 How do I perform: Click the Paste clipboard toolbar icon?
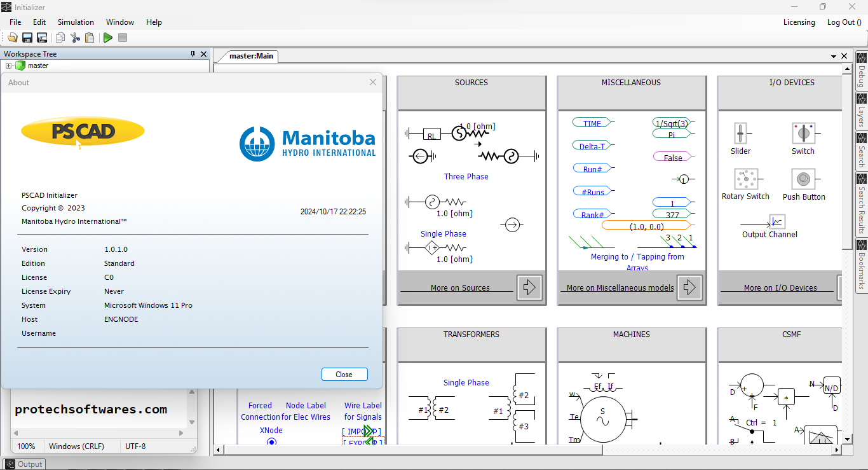90,38
